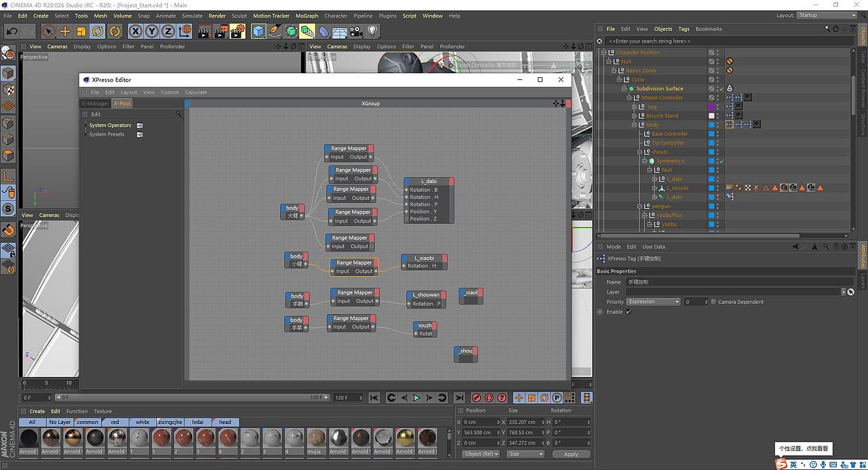Screen dimensions: 868x470
Task: Click the Undo arrow in the top toolbar
Action: tap(12, 31)
